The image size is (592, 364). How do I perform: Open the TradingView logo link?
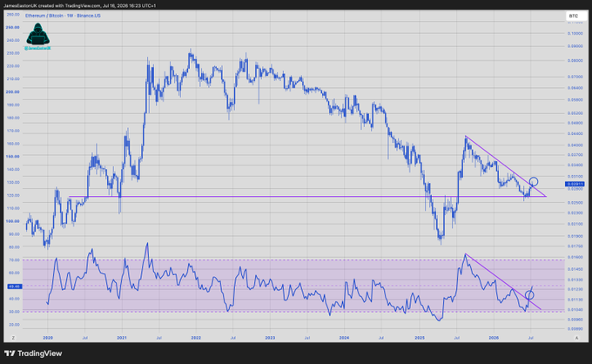33,354
